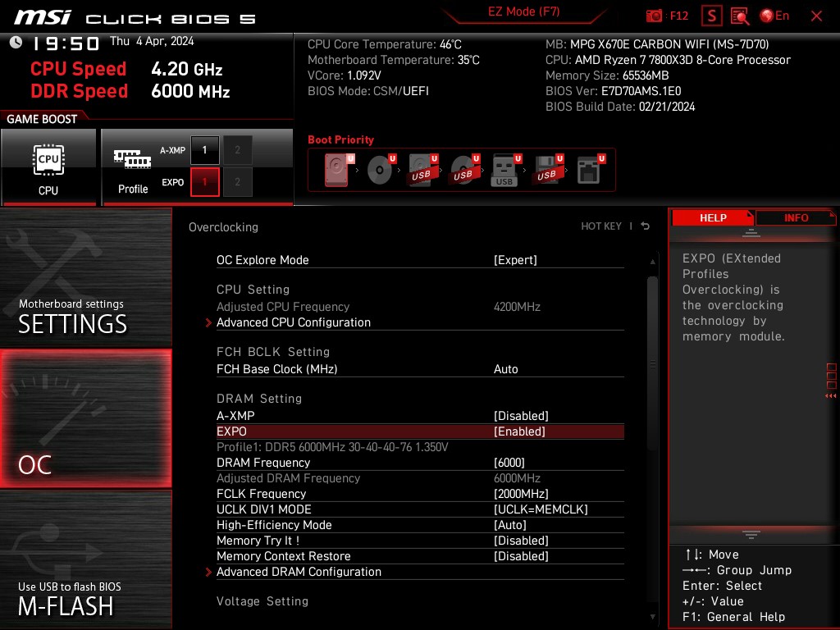The width and height of the screenshot is (840, 630).
Task: Select the hard disk boot device icon
Action: tap(337, 170)
